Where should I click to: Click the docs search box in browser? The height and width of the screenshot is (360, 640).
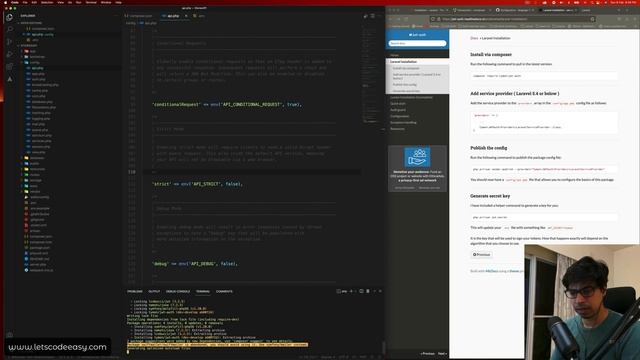(417, 43)
